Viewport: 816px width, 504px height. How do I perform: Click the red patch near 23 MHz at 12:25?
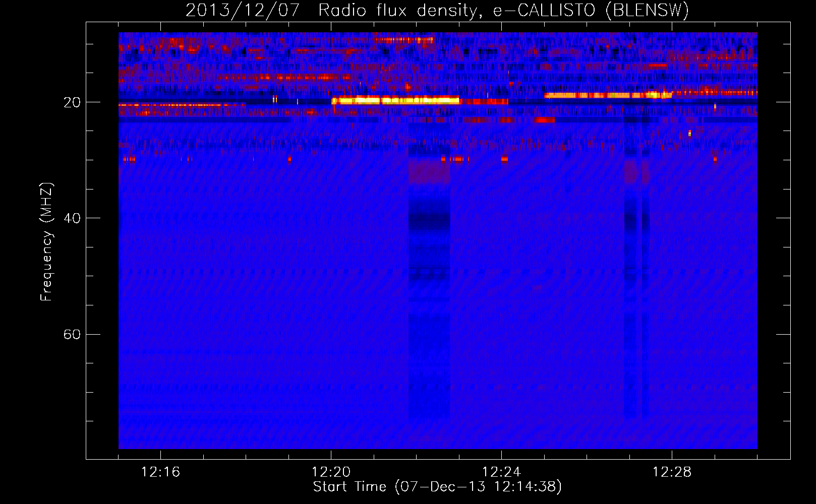coord(544,120)
